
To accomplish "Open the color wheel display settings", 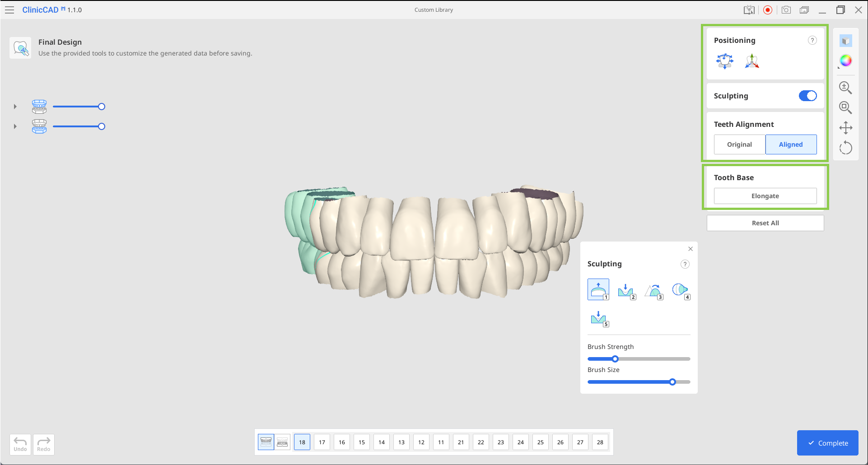I will coord(845,60).
